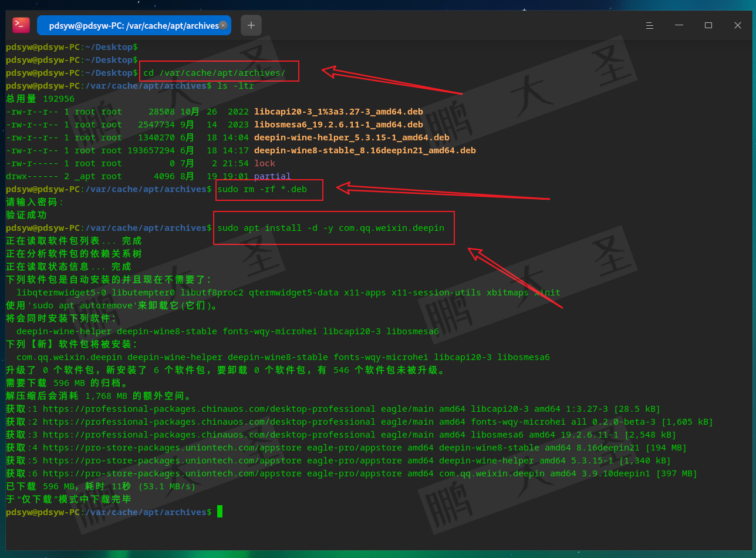Click deepin-wine-helper_5.3.15-1_amd64.deb in listing
Viewport: 756px width, 558px height.
(x=352, y=137)
